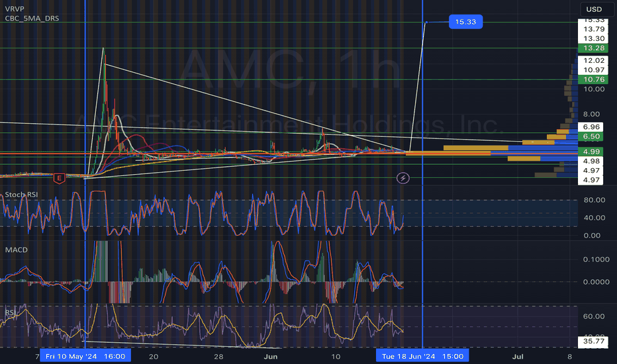Click the 10.00 price axis value

click(594, 89)
